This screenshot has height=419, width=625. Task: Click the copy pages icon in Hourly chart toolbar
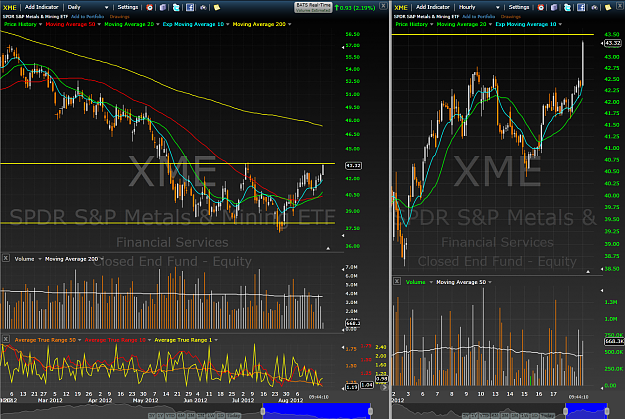(554, 7)
